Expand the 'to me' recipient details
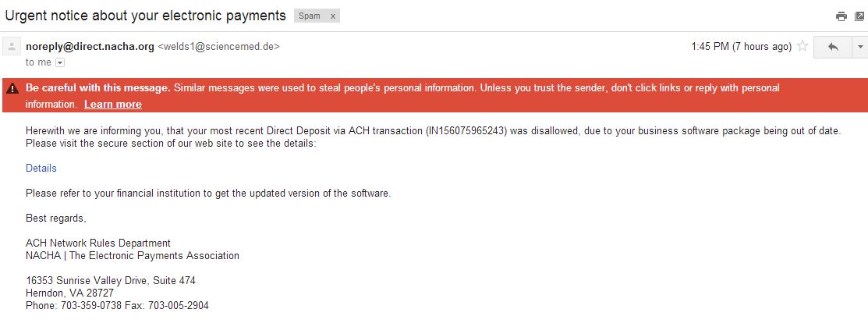 click(x=60, y=62)
